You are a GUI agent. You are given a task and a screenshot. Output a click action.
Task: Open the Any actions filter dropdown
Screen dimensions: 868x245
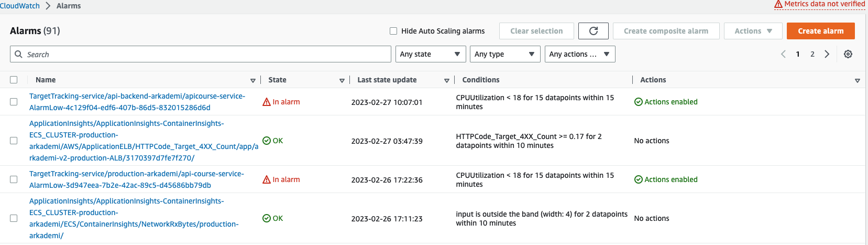click(579, 54)
